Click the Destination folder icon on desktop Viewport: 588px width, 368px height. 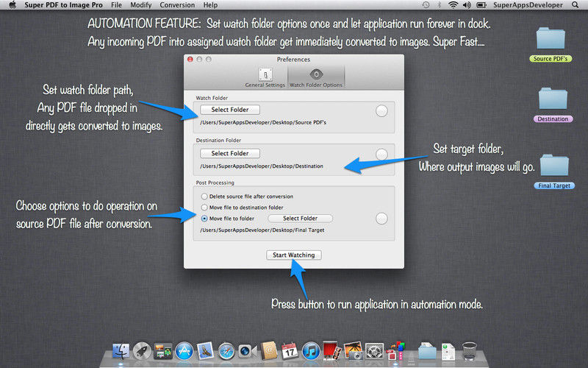tap(552, 100)
